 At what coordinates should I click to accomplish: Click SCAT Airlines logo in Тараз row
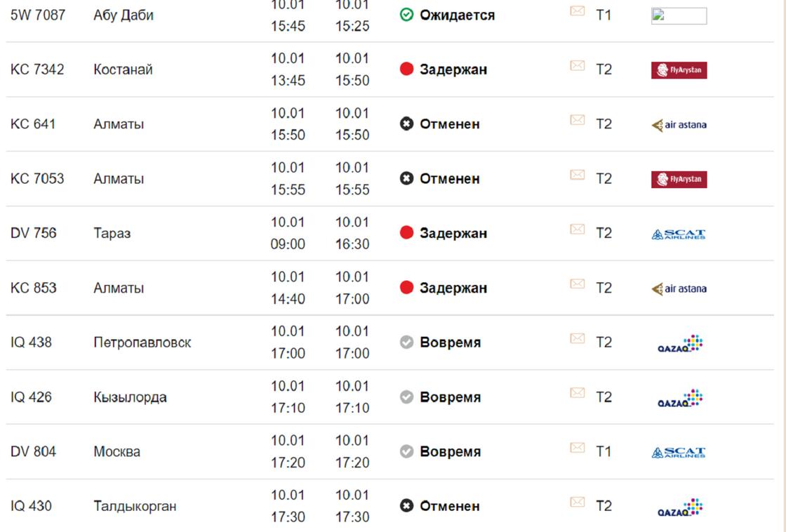pyautogui.click(x=679, y=234)
